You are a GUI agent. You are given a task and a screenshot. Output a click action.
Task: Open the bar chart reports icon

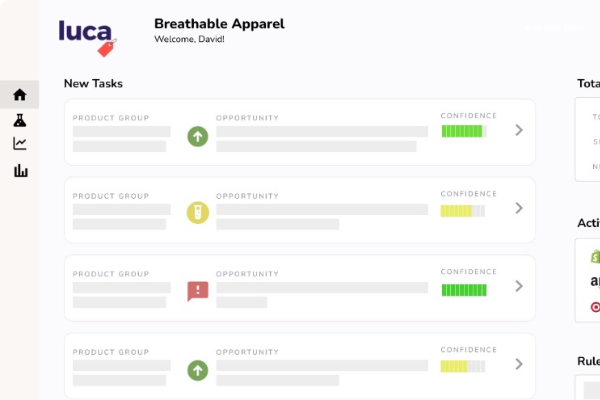(19, 170)
